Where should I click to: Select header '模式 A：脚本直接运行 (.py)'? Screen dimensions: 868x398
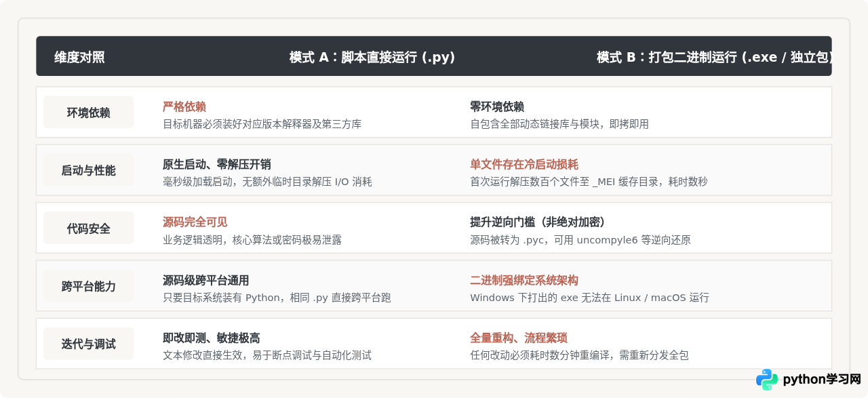point(372,57)
